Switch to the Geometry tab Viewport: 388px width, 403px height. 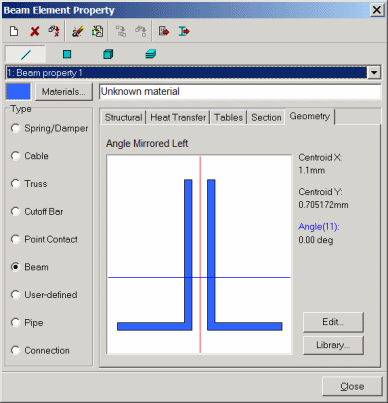tap(310, 116)
